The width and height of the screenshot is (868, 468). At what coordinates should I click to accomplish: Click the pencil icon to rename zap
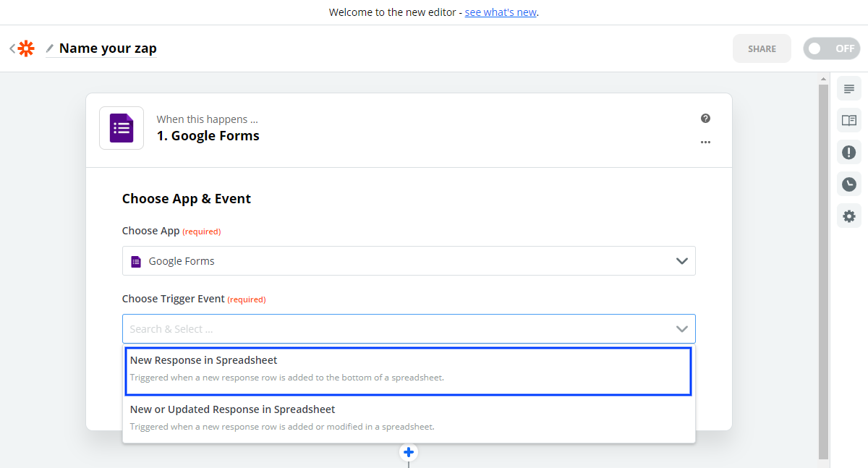pos(50,48)
